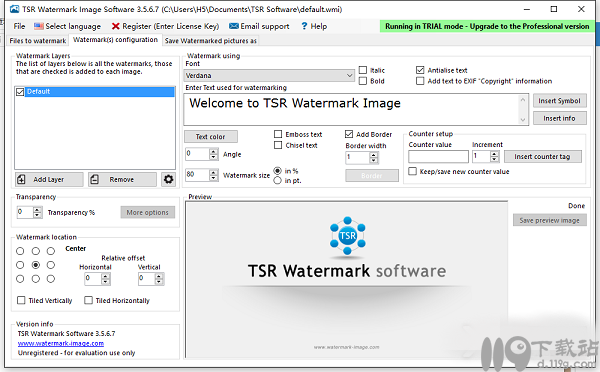Toggle Antialise text checkbox
The image size is (600, 372).
(x=420, y=70)
